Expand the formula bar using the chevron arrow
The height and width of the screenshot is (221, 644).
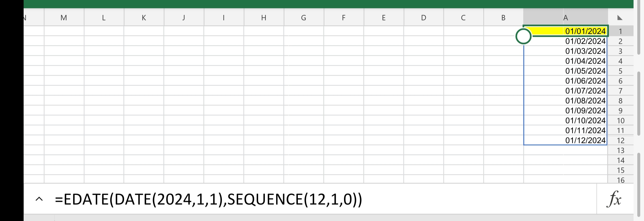coord(39,199)
